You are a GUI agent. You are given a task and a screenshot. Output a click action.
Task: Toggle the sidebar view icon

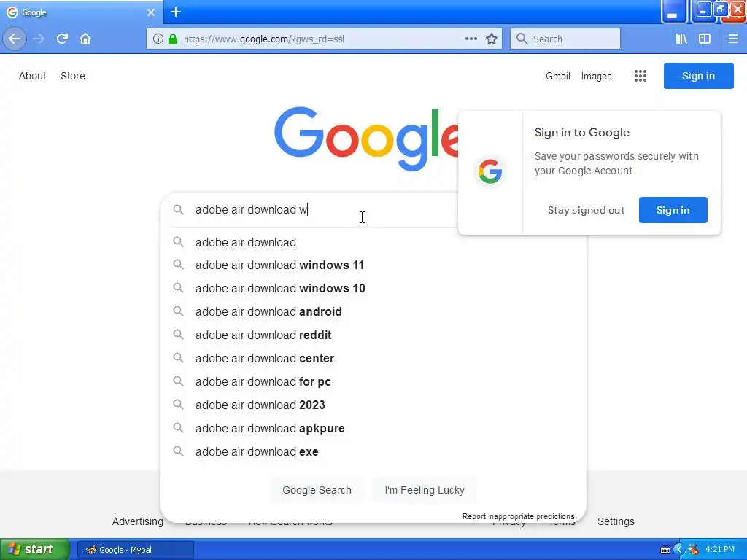[705, 39]
